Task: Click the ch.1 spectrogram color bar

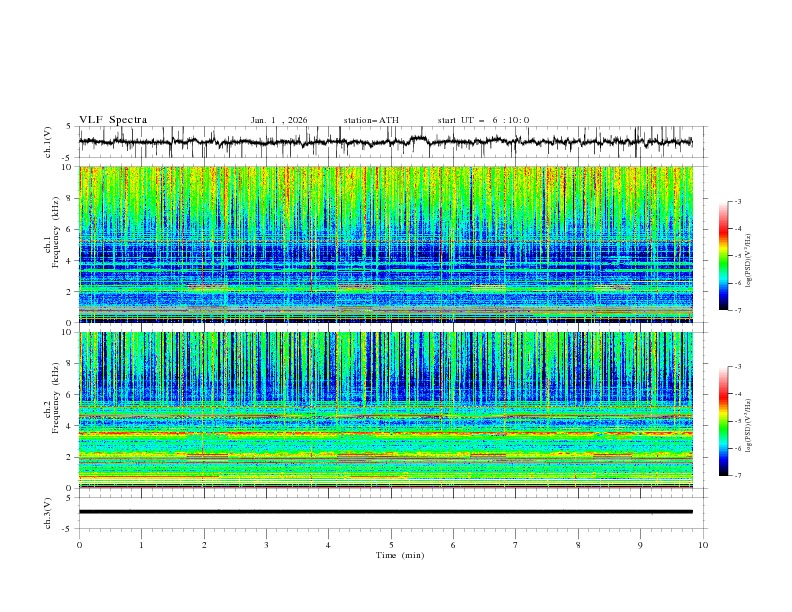Action: click(x=723, y=255)
